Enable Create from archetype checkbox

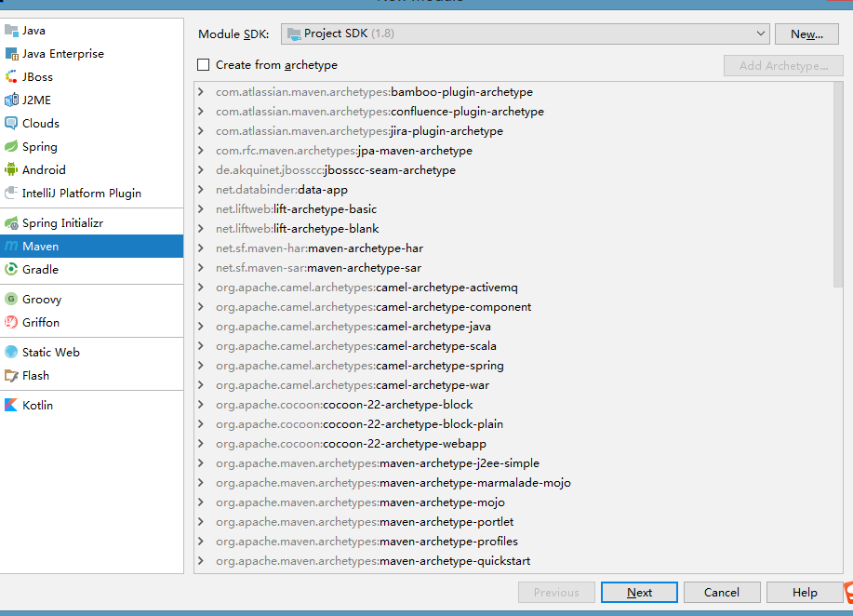point(204,65)
